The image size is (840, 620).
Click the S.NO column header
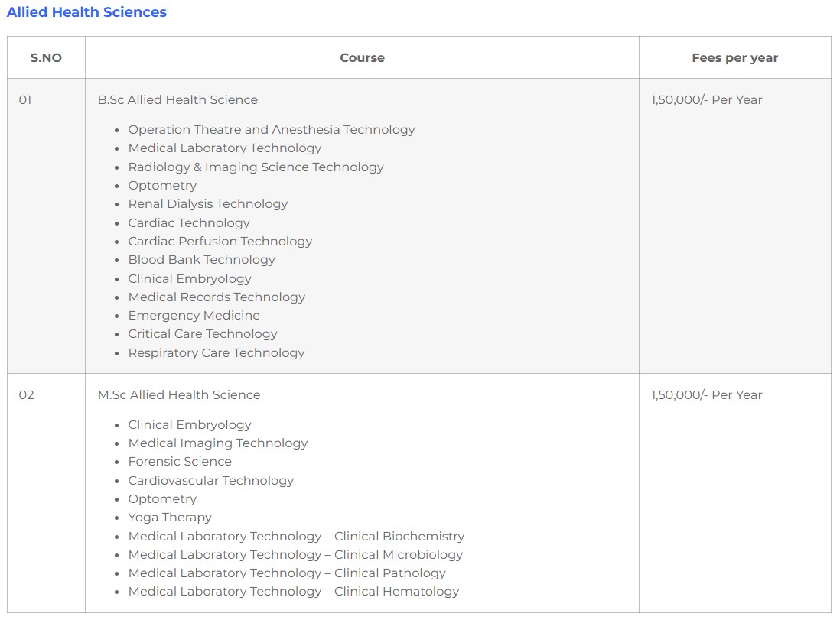[x=46, y=57]
